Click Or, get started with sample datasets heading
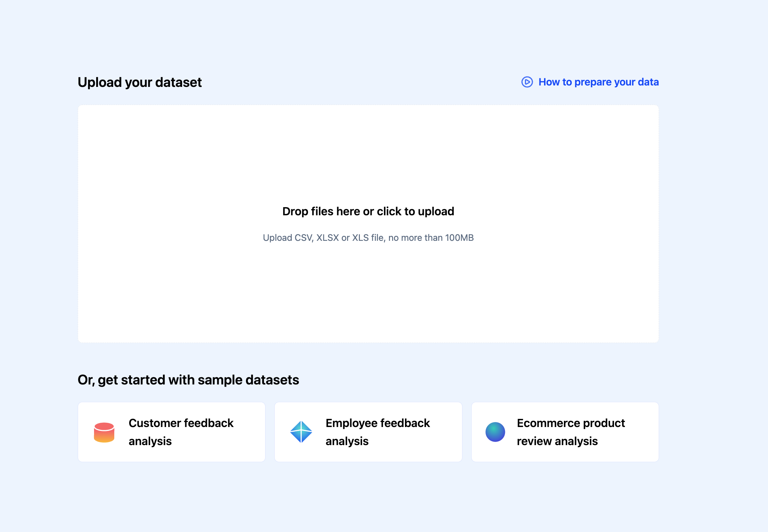Viewport: 768px width, 532px height. (x=188, y=380)
